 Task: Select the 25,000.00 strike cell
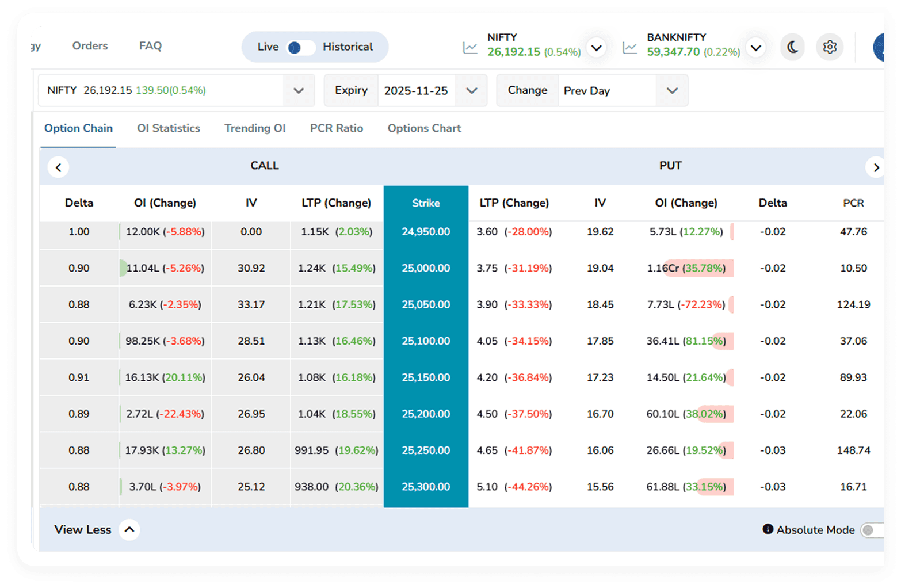[x=426, y=268]
